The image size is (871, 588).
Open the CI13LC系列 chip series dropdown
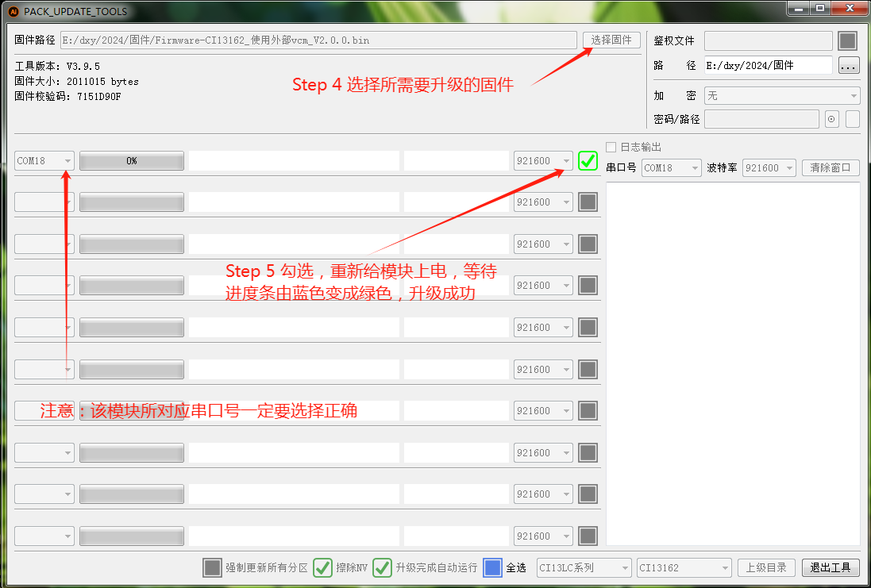pos(584,567)
